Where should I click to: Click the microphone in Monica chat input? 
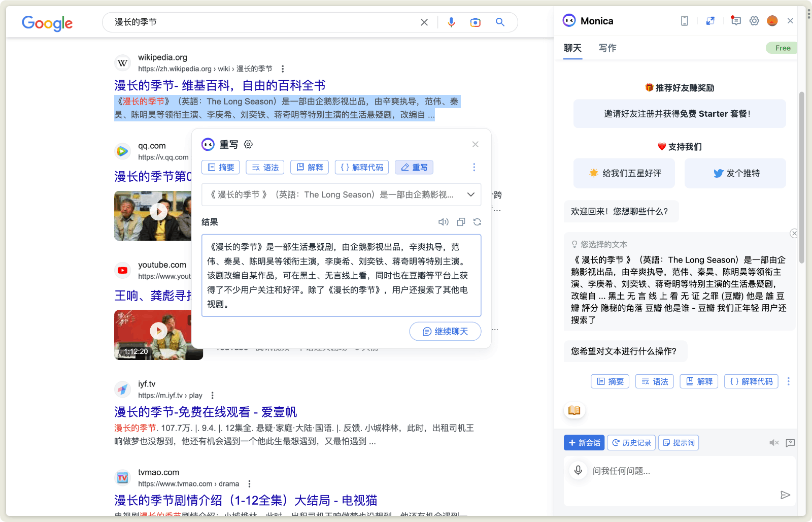[x=578, y=470]
